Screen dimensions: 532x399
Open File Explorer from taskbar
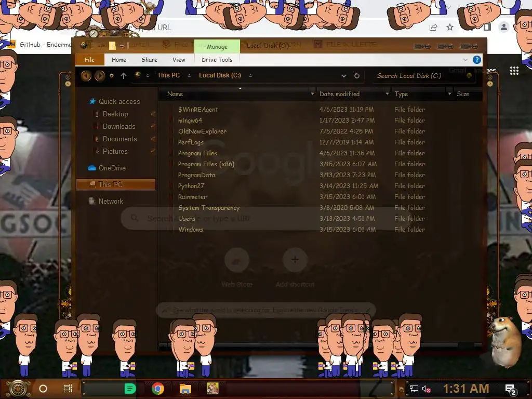185,389
